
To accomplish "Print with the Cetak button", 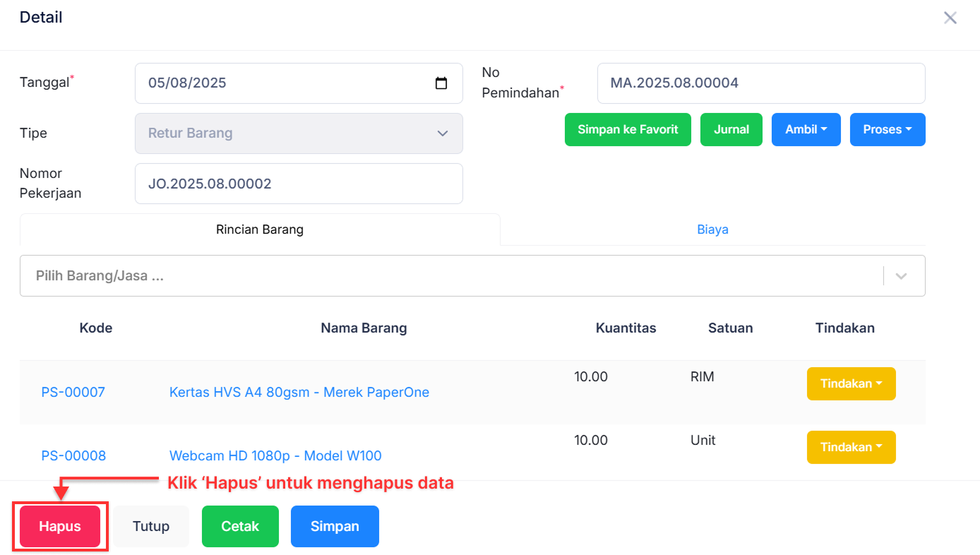I will tap(240, 526).
